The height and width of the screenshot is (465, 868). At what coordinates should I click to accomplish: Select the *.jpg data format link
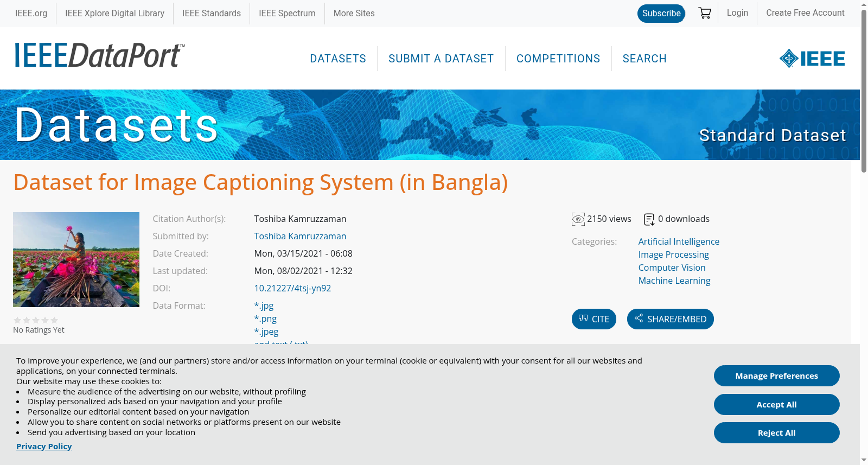[x=264, y=306]
